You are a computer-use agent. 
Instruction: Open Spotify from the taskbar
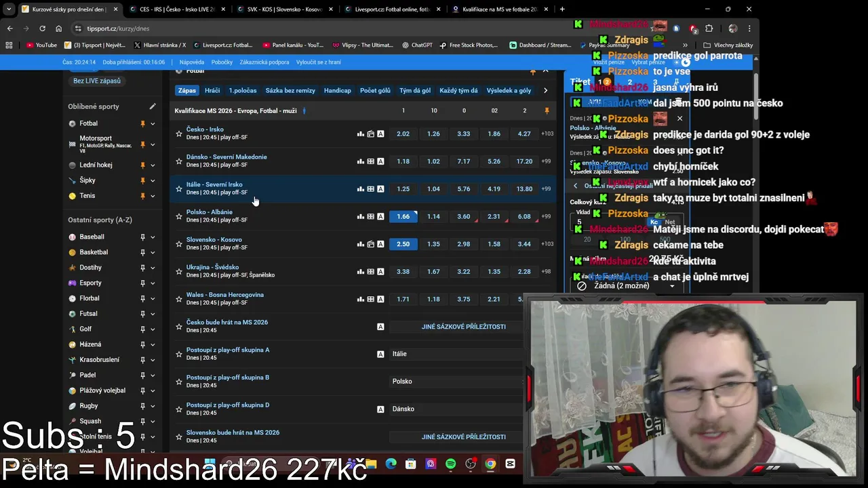tap(451, 464)
